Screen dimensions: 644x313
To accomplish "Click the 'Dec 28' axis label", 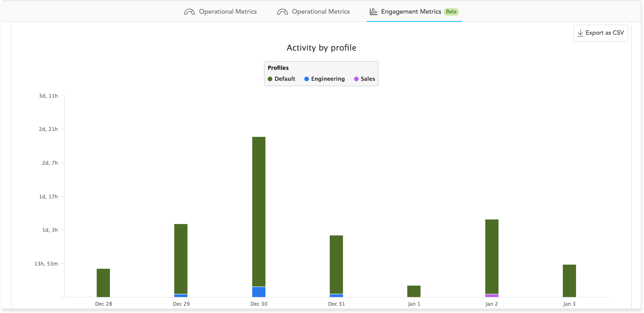I will point(104,304).
